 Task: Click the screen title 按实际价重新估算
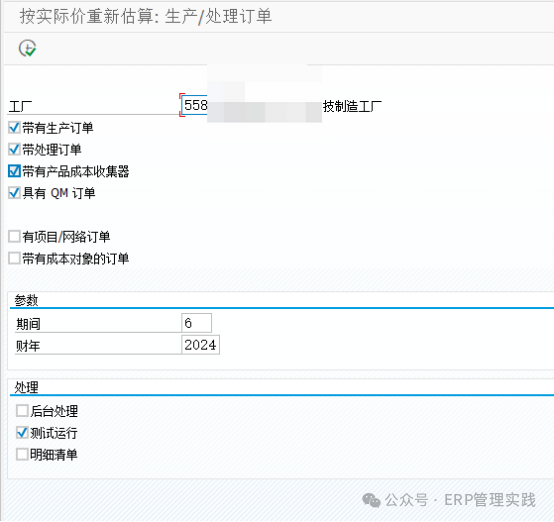[x=87, y=17]
